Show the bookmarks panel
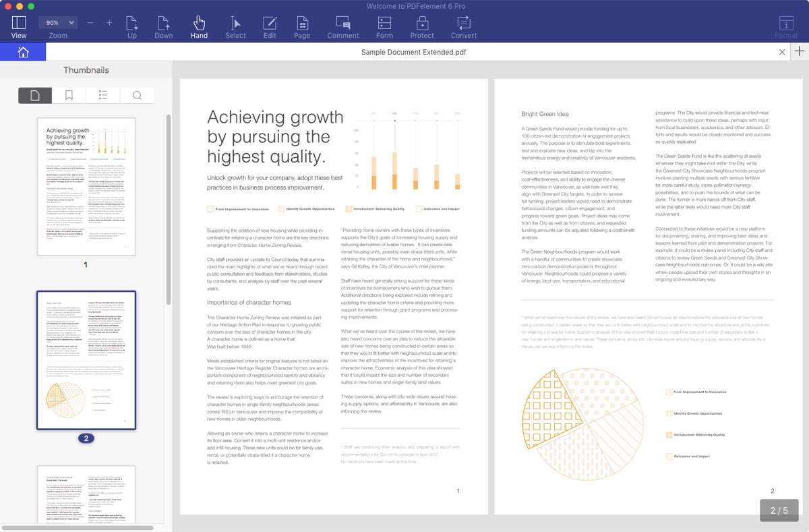 point(69,96)
